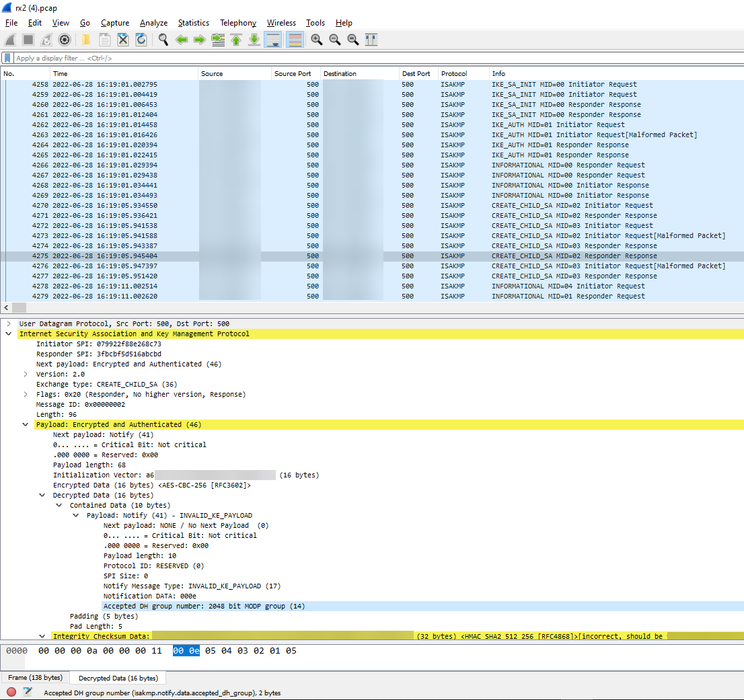Collapse the ISAKMP protocol tree
This screenshot has width=744, height=700.
coord(8,333)
